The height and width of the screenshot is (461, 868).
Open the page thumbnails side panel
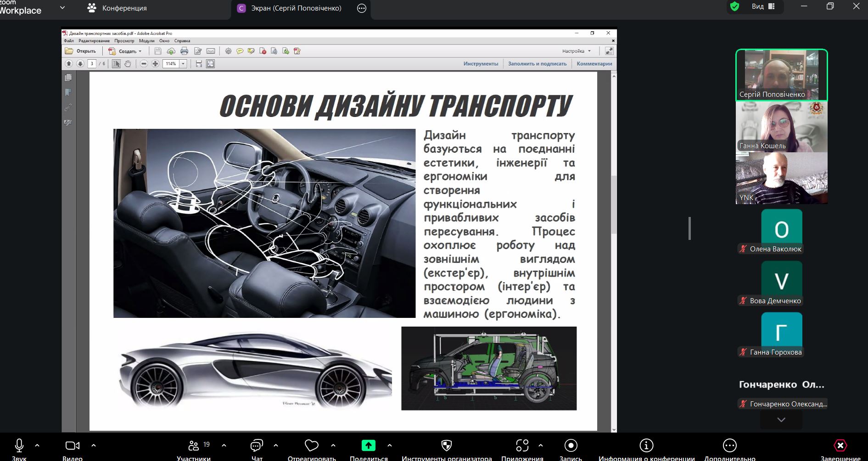click(x=68, y=78)
